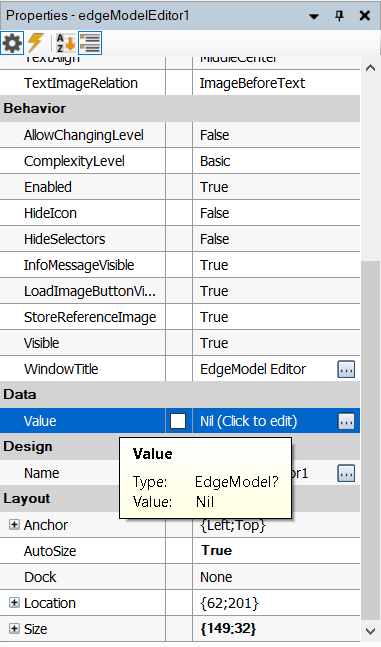Click the Nil (Click to edit) value
The height and width of the screenshot is (647, 381).
coord(248,421)
